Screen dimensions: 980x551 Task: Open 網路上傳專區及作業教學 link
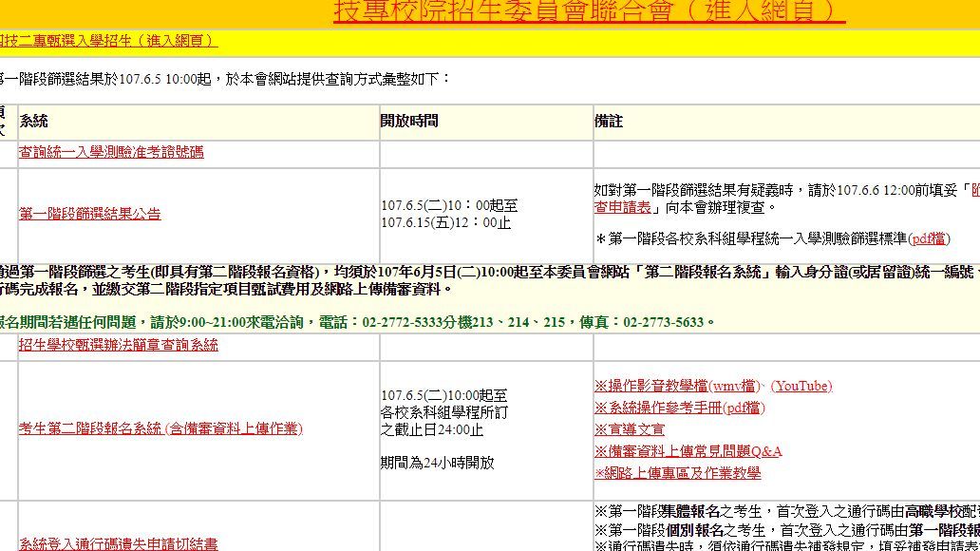(677, 473)
